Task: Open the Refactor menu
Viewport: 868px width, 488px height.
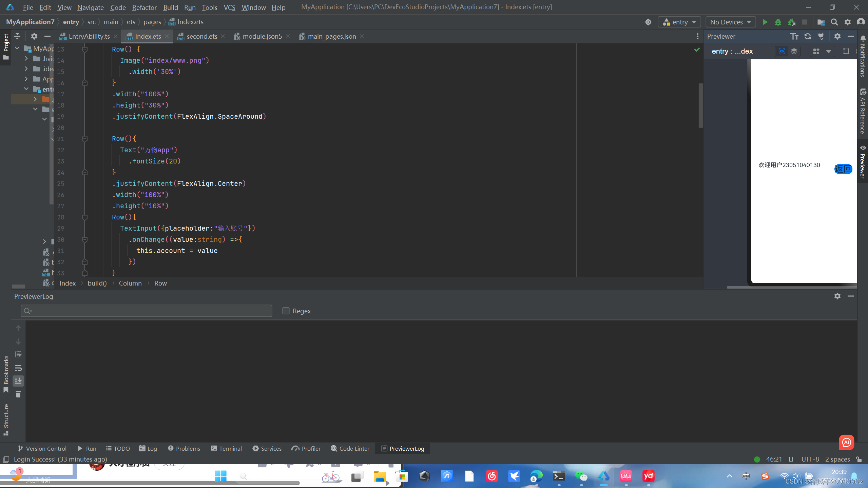Action: pyautogui.click(x=144, y=7)
